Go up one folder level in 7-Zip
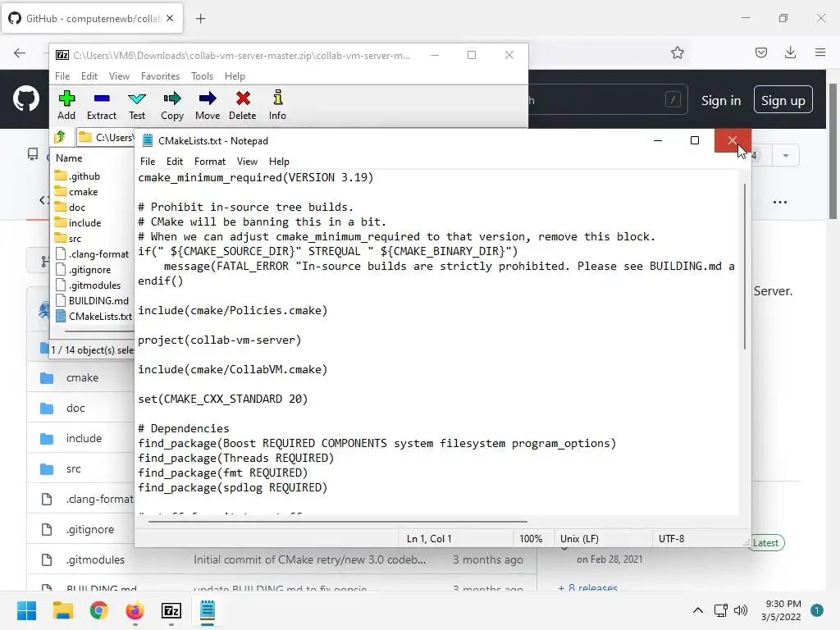The width and height of the screenshot is (840, 630). 60,137
